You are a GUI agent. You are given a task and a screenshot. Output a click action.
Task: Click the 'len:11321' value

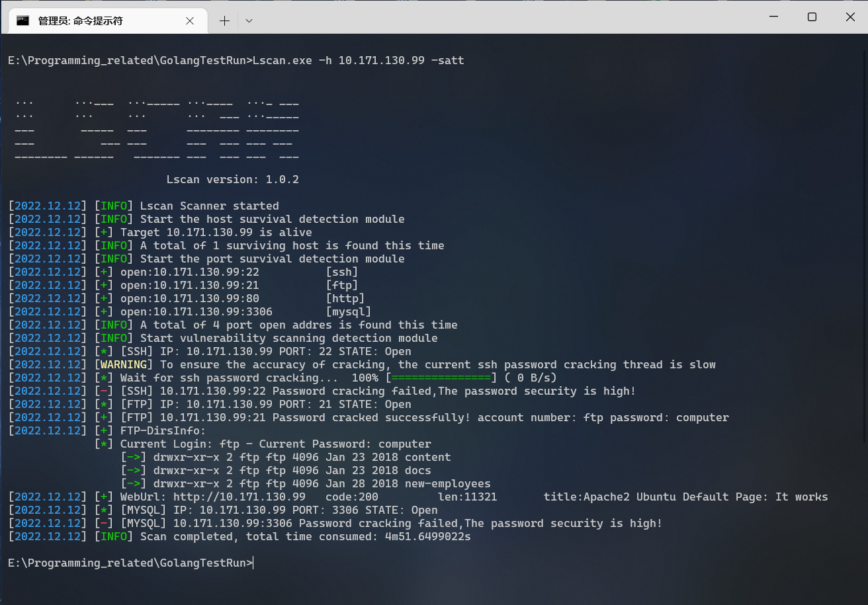point(468,497)
